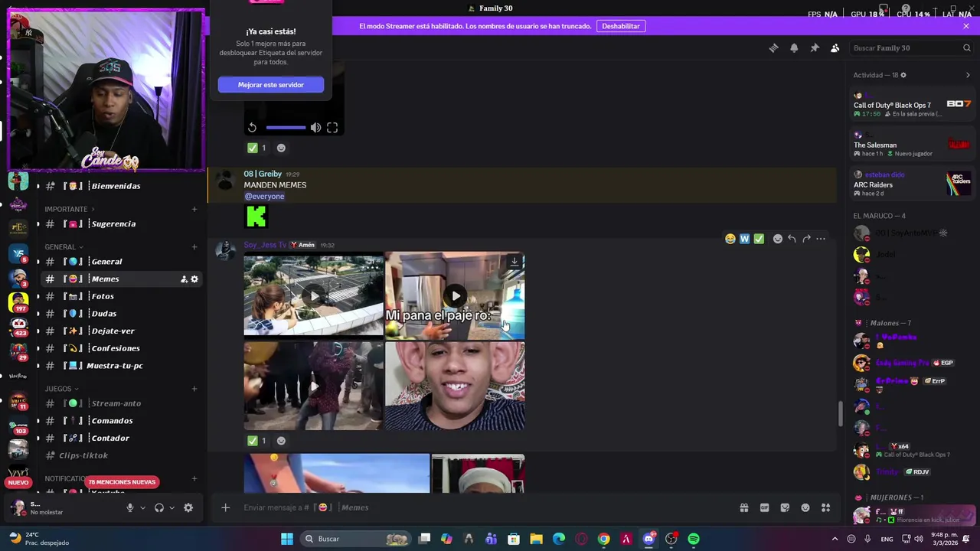This screenshot has width=980, height=551.
Task: Collapse the JUEGOS category
Action: coord(61,389)
